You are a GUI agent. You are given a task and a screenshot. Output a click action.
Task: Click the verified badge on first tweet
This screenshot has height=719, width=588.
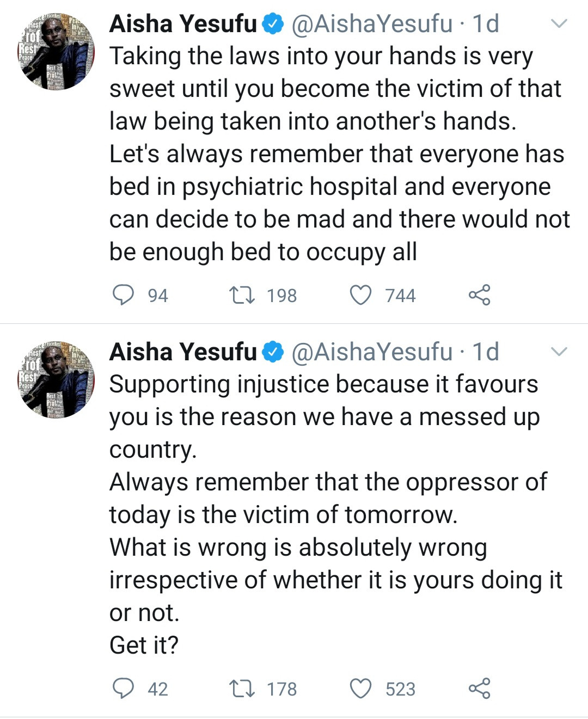(273, 24)
